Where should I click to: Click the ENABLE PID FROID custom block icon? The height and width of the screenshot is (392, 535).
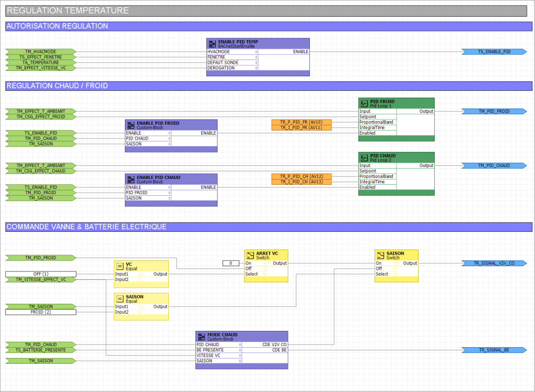(130, 125)
